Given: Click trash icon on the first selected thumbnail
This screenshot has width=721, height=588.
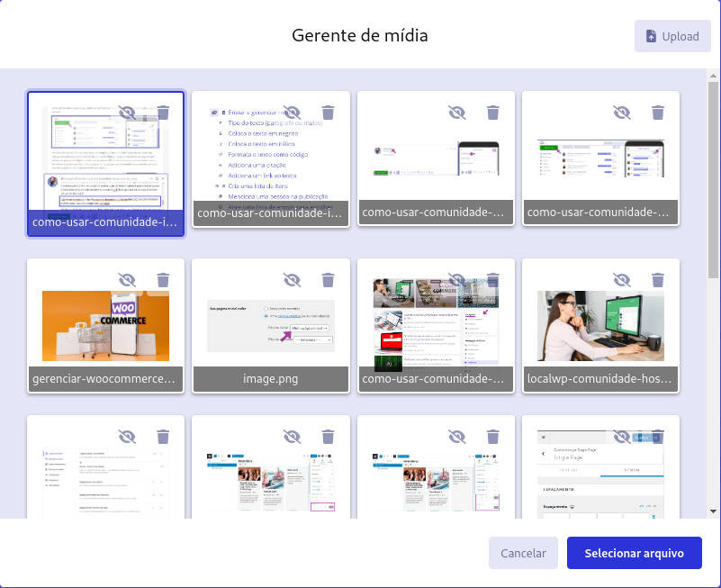Looking at the screenshot, I should tap(163, 113).
